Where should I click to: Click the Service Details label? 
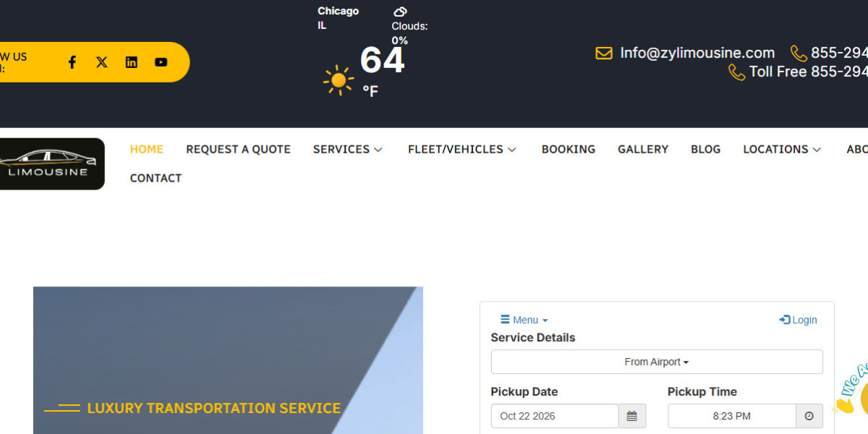point(533,337)
